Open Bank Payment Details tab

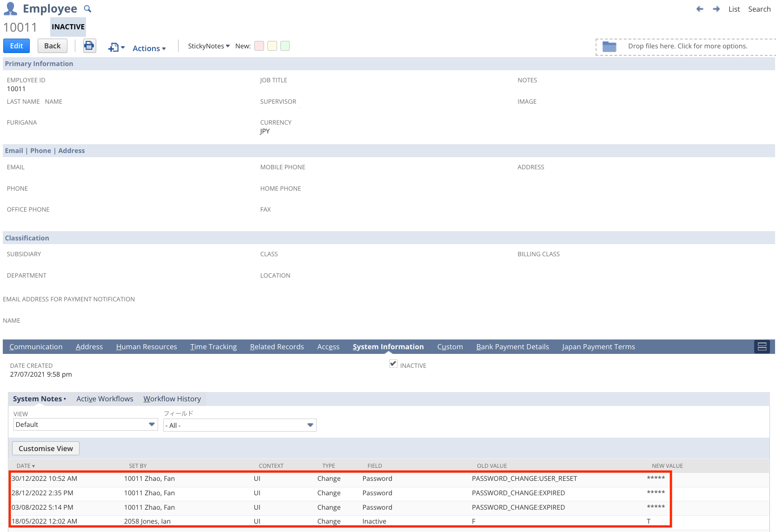click(513, 347)
